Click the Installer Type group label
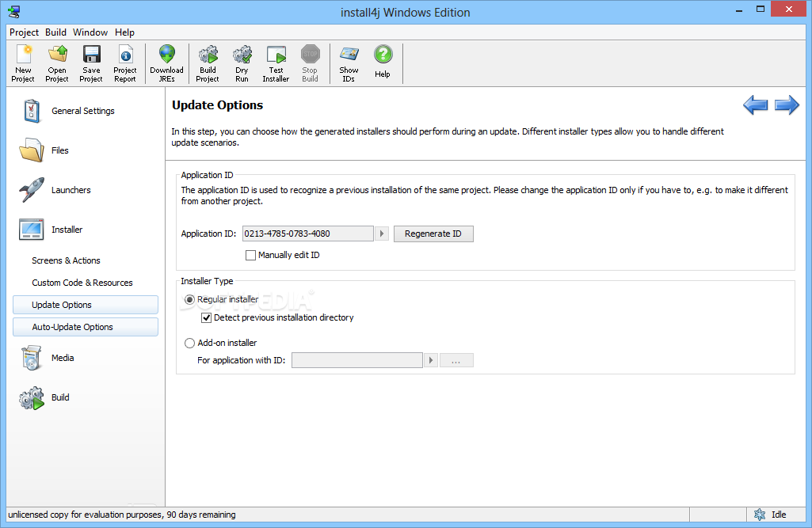Image resolution: width=812 pixels, height=528 pixels. tap(207, 281)
